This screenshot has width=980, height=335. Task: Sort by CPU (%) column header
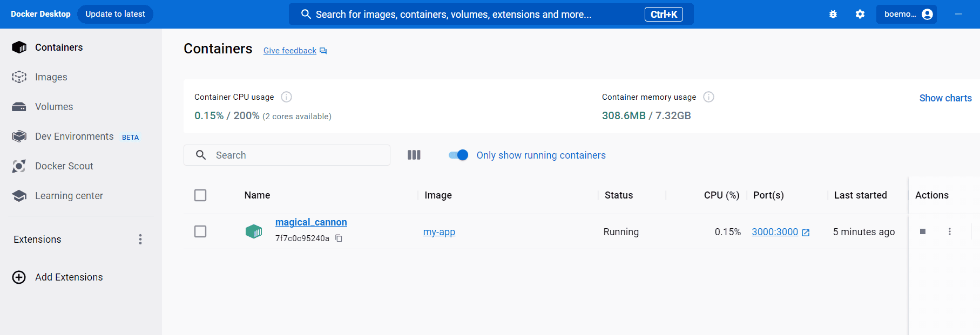pyautogui.click(x=721, y=195)
